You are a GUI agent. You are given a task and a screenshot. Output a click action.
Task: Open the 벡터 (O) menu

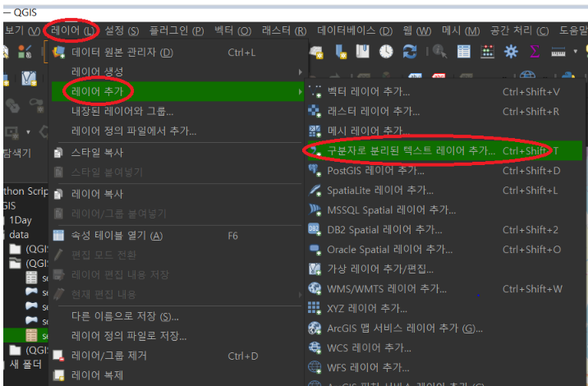[233, 30]
